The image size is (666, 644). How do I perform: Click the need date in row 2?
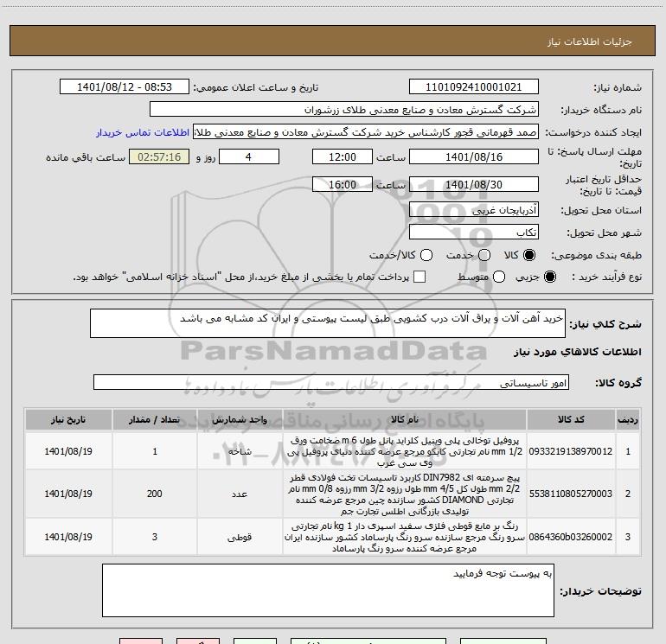click(68, 494)
